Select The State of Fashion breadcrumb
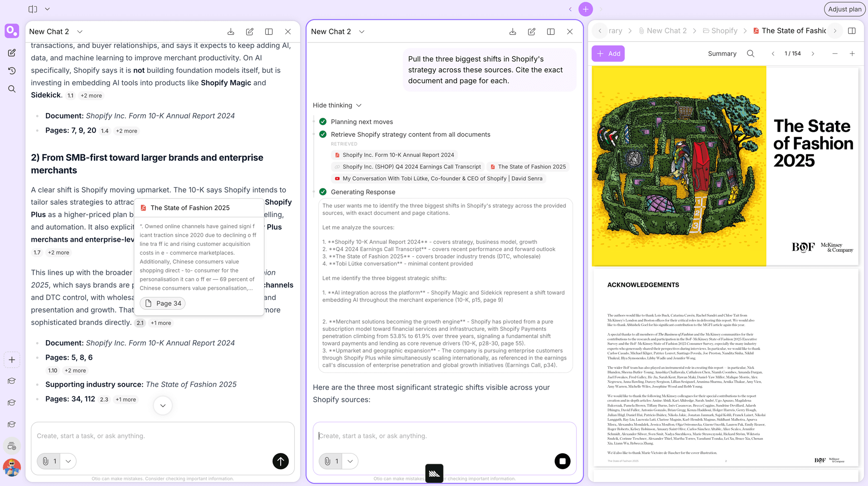The image size is (868, 486). point(790,31)
